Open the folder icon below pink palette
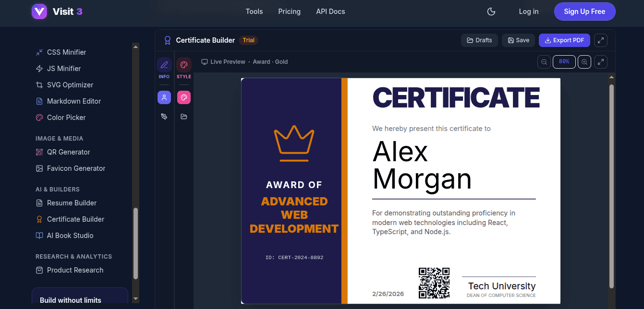Viewport: 644px width, 309px height. tap(183, 117)
